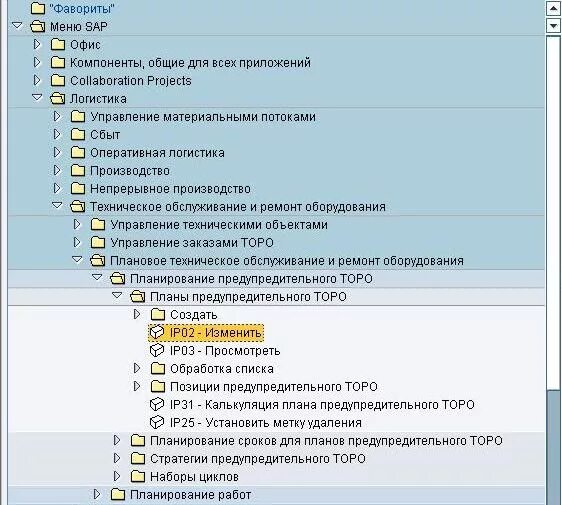Click the scrollbar down arrow button
This screenshot has height=505, width=562.
tap(554, 26)
